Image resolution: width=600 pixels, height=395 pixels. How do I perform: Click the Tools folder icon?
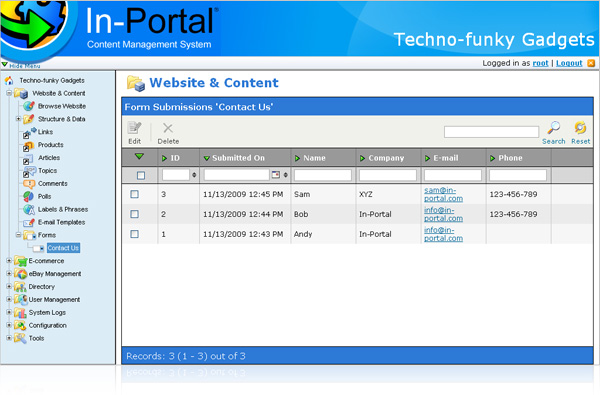[x=20, y=338]
